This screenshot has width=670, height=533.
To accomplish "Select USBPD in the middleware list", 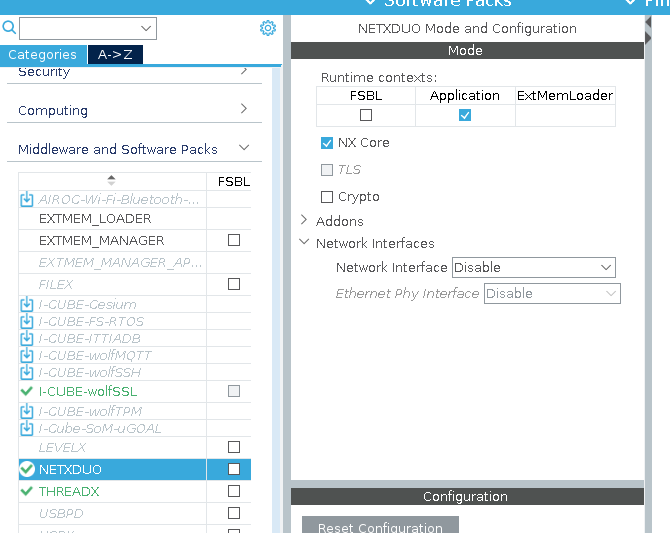I will pyautogui.click(x=61, y=513).
